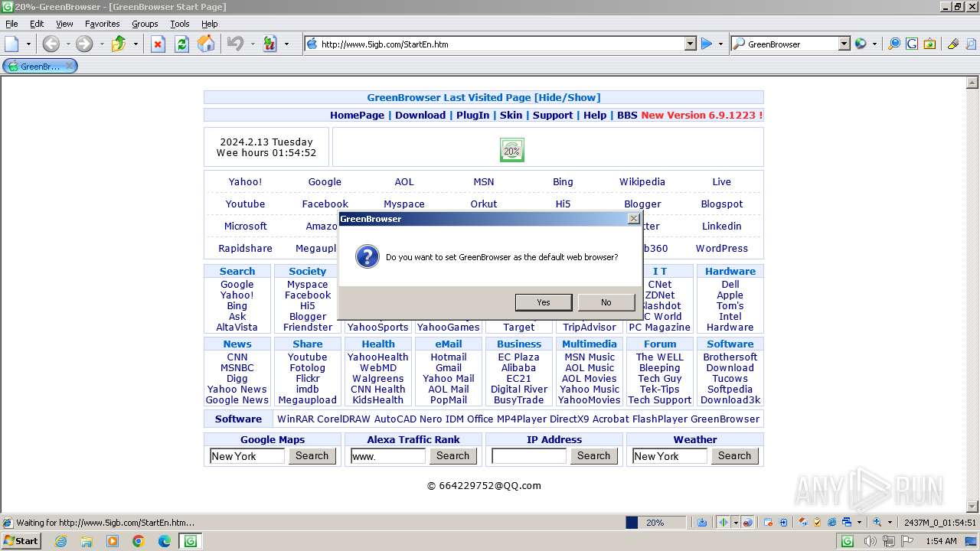This screenshot has width=980, height=551.
Task: Open the File menu
Action: [x=11, y=24]
